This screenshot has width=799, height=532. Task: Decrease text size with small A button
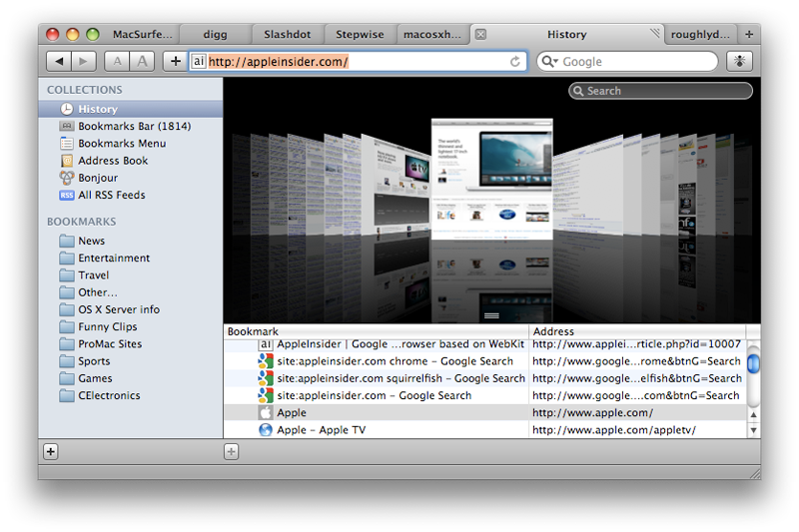[117, 62]
